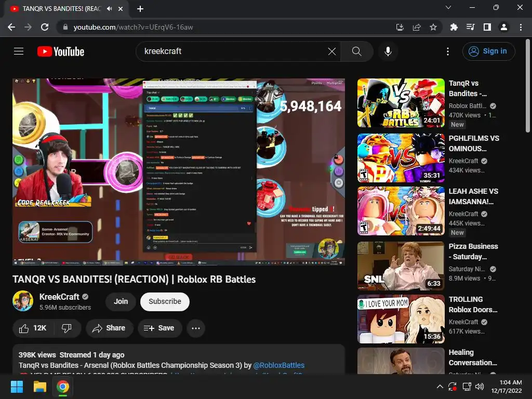This screenshot has height=399, width=532.
Task: Open more actions ellipsis under the video
Action: 196,328
